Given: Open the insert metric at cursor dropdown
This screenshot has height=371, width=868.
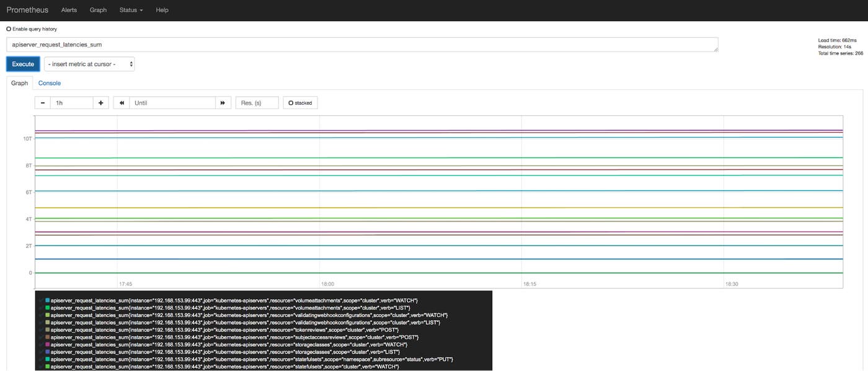Looking at the screenshot, I should tap(89, 64).
